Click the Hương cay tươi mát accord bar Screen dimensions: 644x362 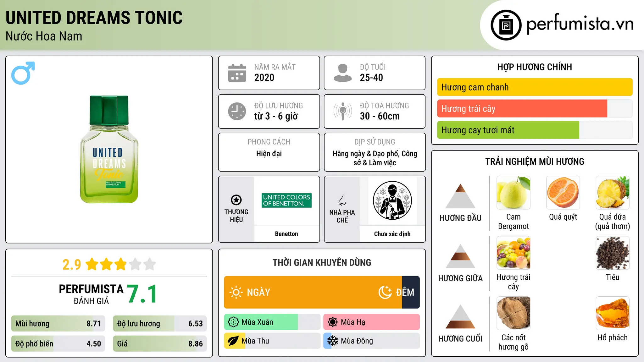(535, 130)
